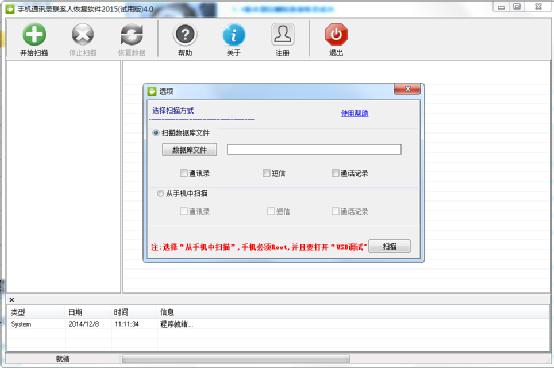Tick 通话记录 checkbox under database file scan
Screen dimensions: 554x369
(x=335, y=173)
